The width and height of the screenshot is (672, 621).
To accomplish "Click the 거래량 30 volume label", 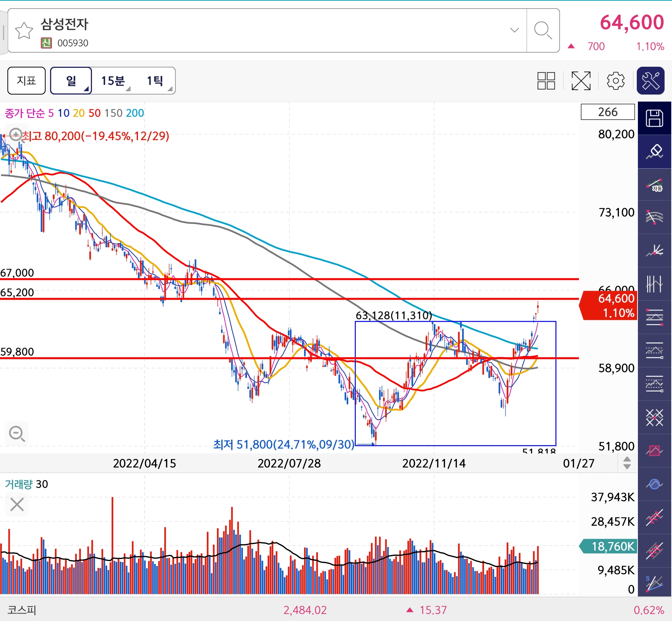I will coord(26,484).
